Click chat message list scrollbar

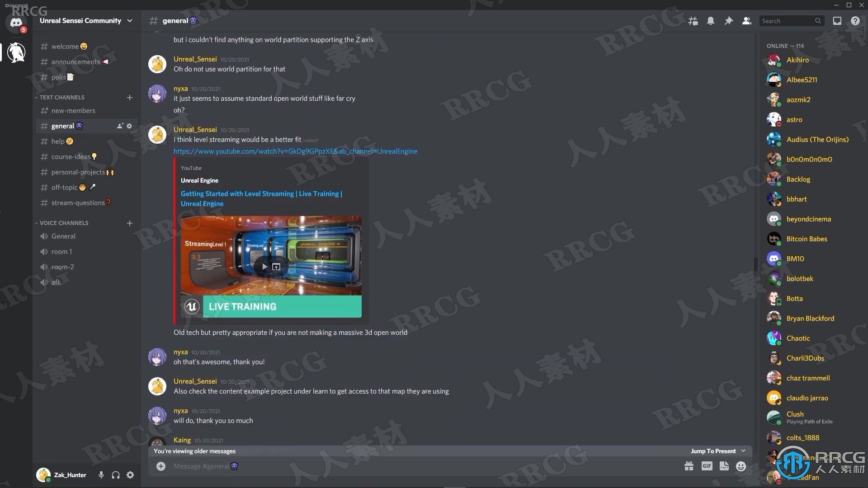tap(755, 264)
